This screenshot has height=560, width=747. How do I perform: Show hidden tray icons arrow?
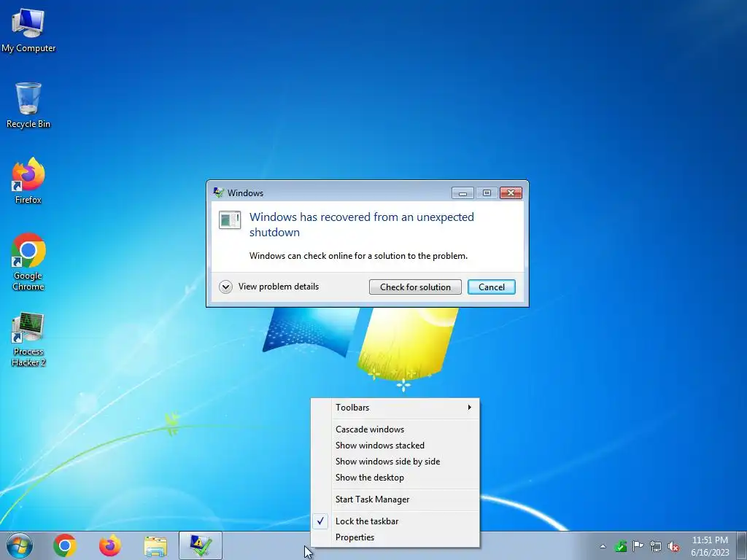point(603,546)
